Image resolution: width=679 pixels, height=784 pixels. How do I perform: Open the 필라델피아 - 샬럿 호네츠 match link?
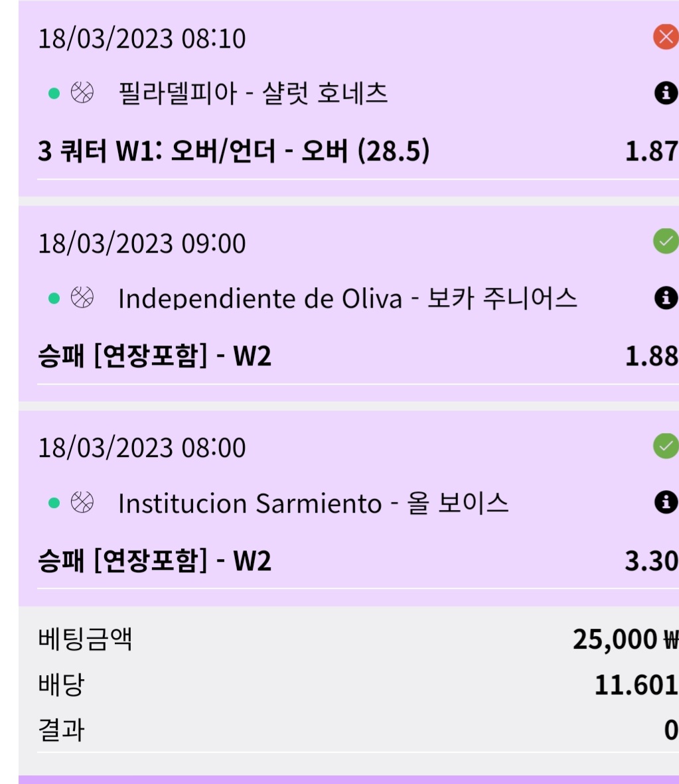click(x=253, y=94)
